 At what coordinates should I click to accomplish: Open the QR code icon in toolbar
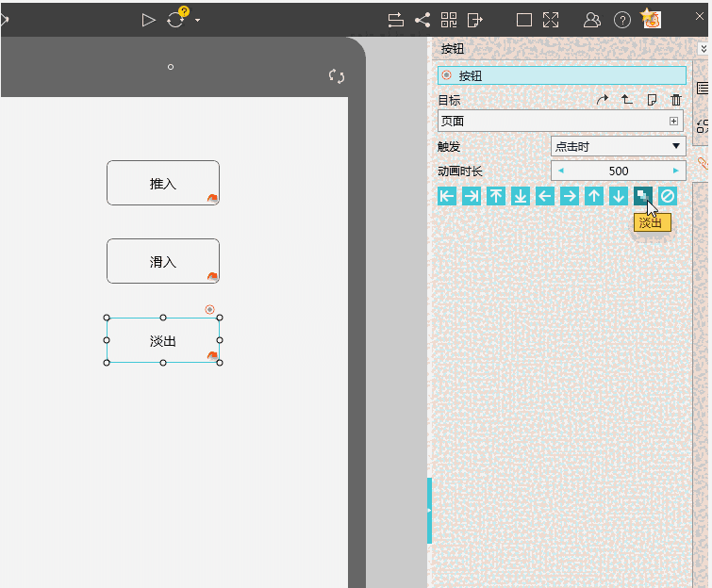(449, 20)
